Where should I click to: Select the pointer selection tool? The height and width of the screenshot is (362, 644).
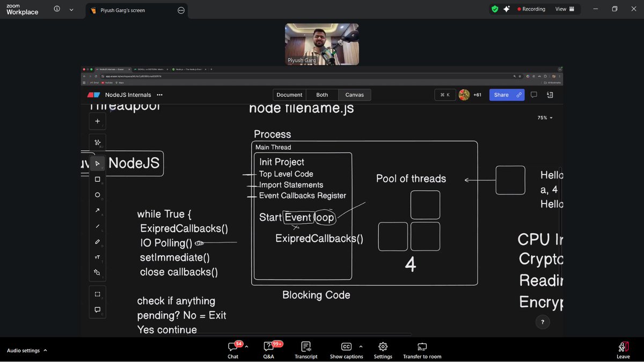click(97, 164)
